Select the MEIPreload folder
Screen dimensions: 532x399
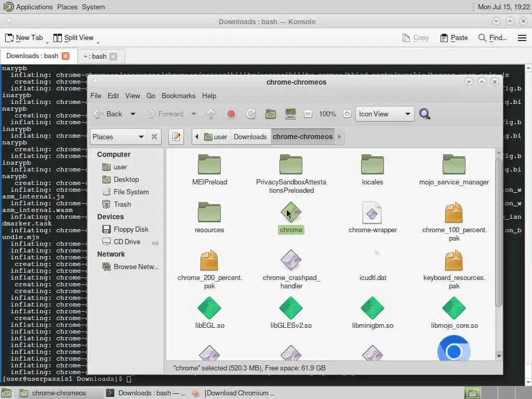tap(209, 170)
